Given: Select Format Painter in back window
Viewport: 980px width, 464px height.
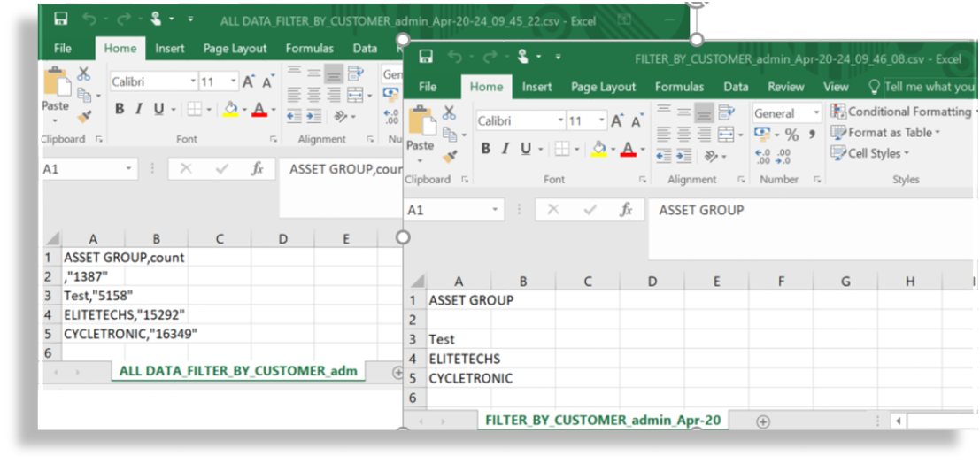Looking at the screenshot, I should (84, 116).
